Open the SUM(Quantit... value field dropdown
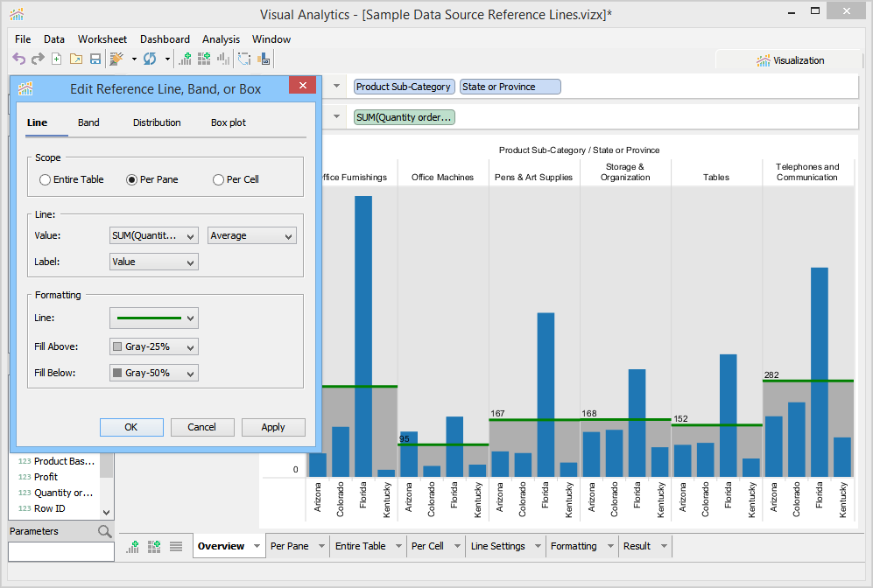 click(154, 235)
